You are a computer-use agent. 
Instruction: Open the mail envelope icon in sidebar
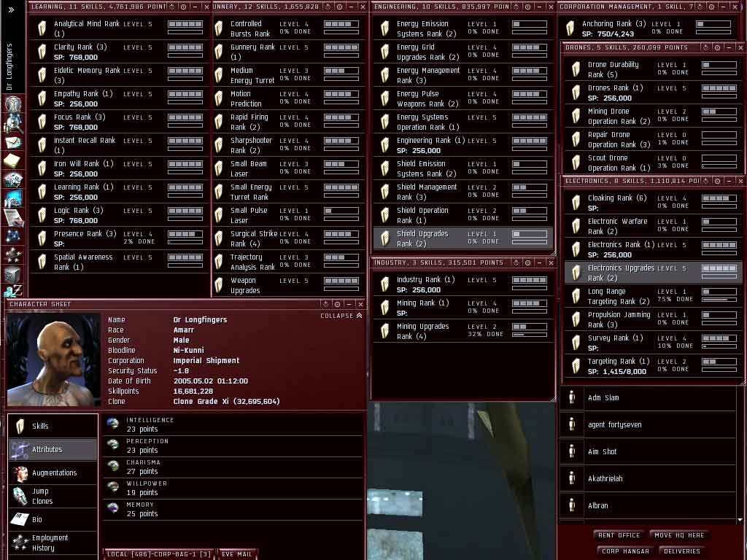tap(13, 142)
